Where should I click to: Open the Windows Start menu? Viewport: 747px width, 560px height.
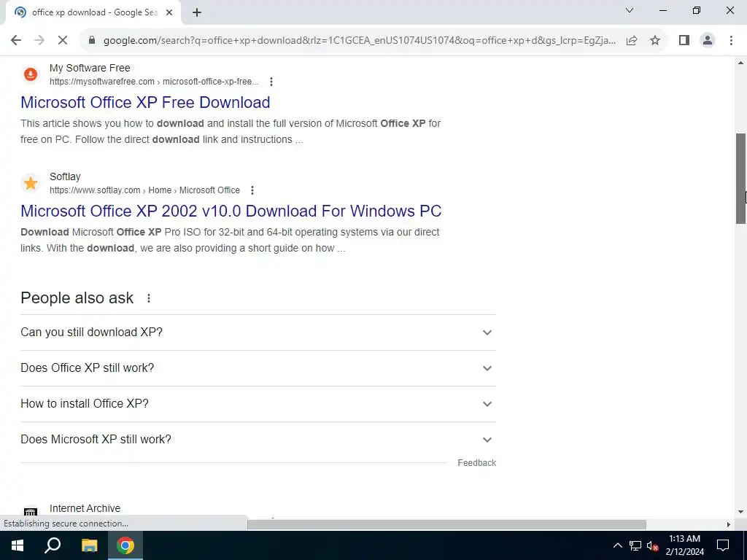18,545
